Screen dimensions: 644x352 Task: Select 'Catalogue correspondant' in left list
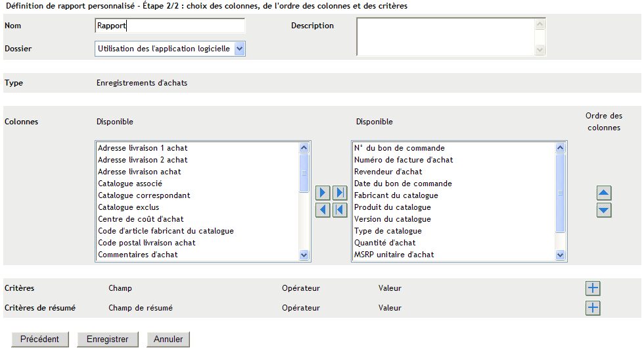pyautogui.click(x=198, y=196)
